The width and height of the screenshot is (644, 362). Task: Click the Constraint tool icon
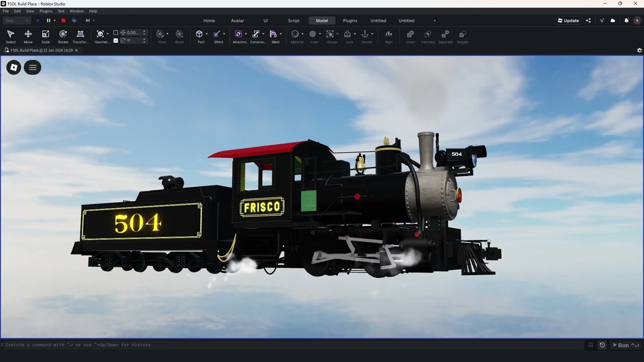pos(256,34)
